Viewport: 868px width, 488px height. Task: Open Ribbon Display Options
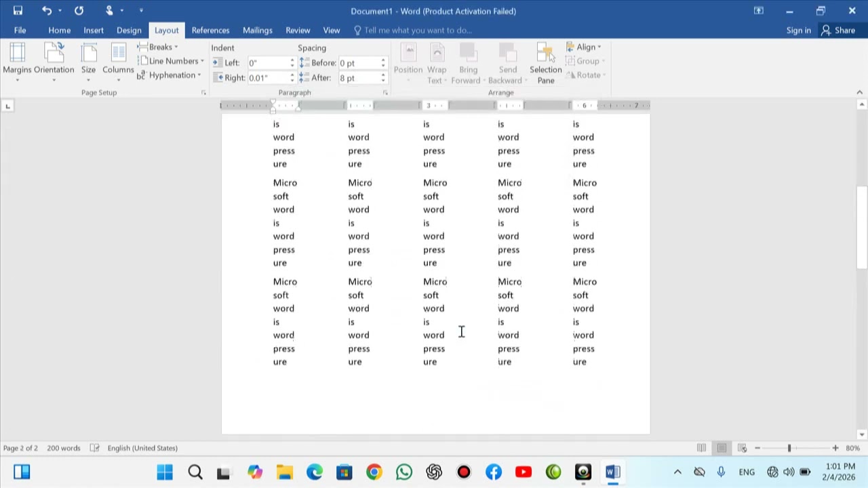tap(758, 11)
